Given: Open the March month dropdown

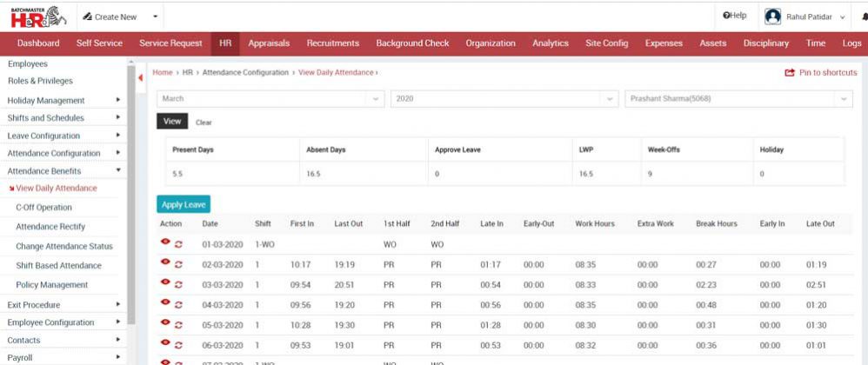Looking at the screenshot, I should tap(270, 99).
